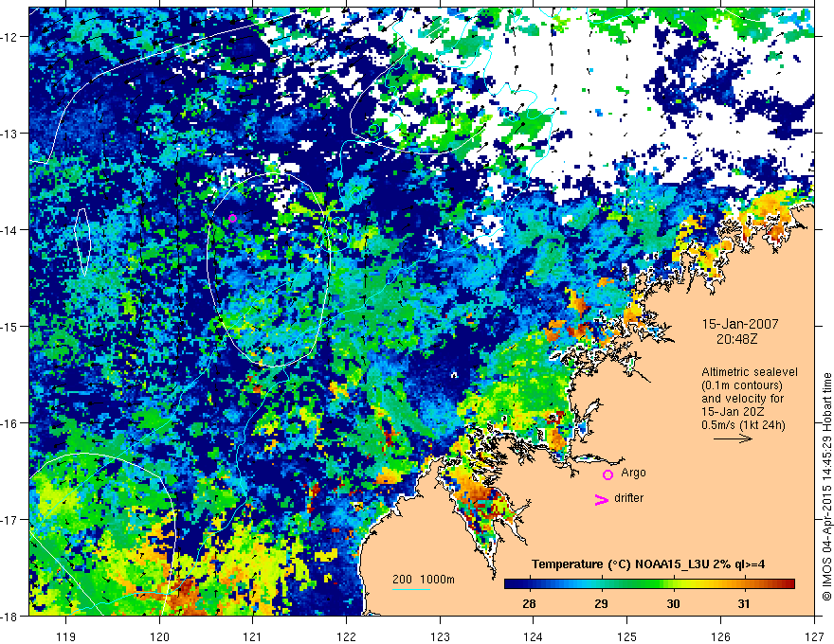Click the magenta Argo legend circle

point(607,474)
